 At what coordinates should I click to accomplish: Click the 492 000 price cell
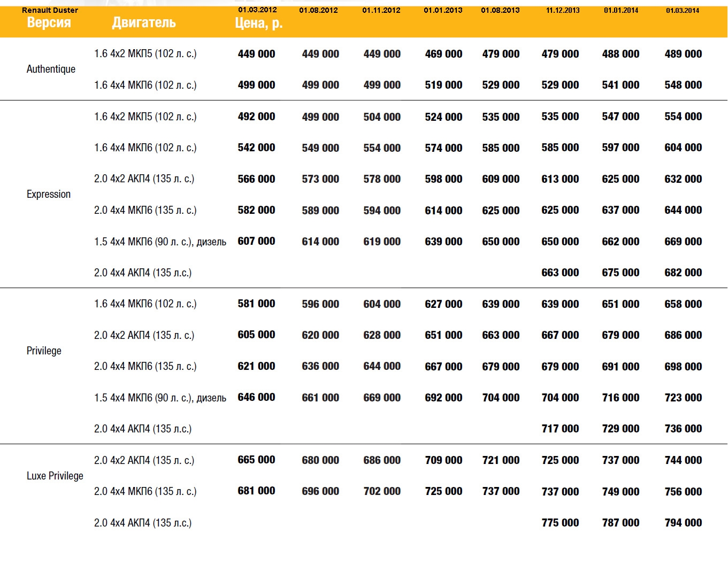point(256,117)
